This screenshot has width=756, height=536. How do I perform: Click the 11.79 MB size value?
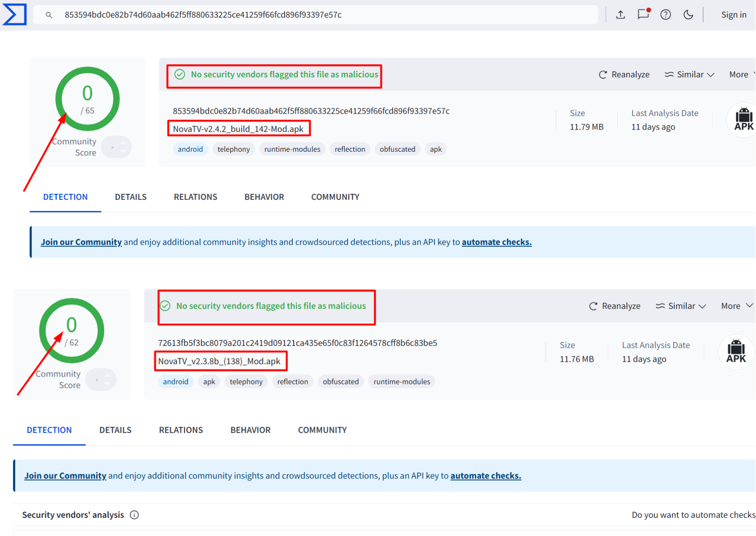click(586, 127)
